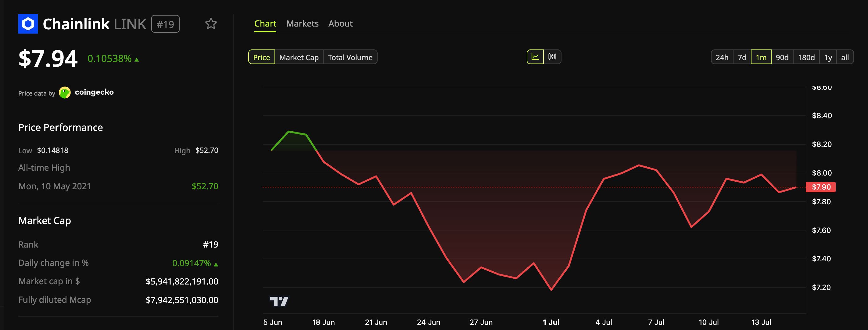
Task: Click the green $52.70 all-time high value
Action: [x=205, y=186]
